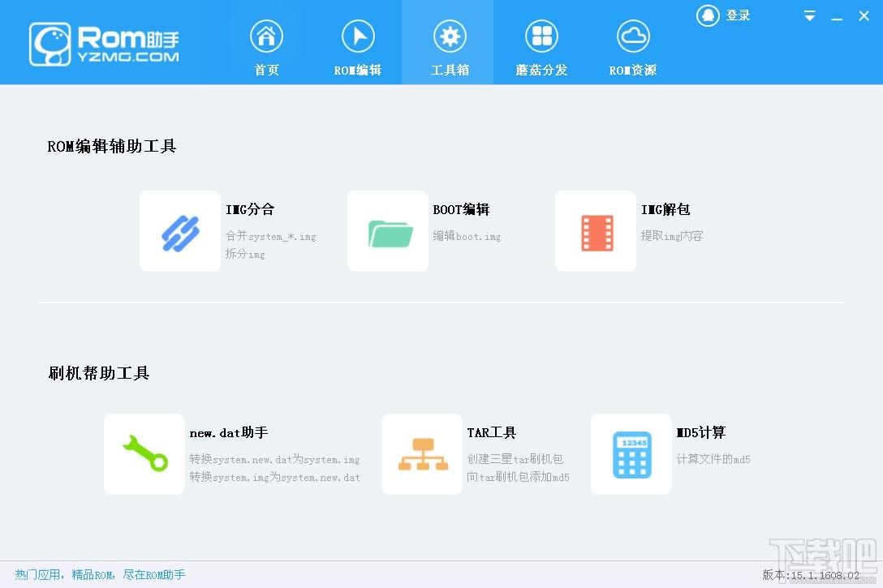883x588 pixels.
Task: Click the 创建三星tar刷机包 description
Action: coord(515,459)
